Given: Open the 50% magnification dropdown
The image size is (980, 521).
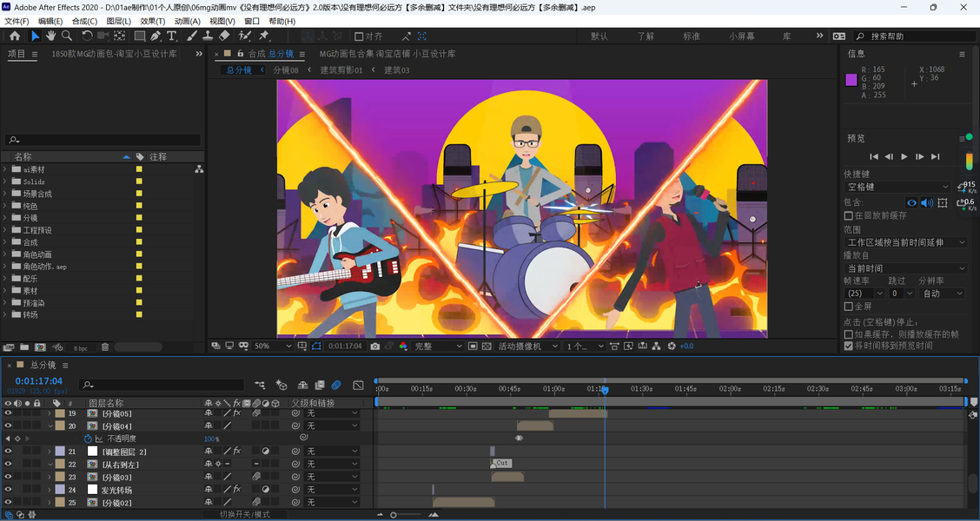Looking at the screenshot, I should click(x=273, y=346).
